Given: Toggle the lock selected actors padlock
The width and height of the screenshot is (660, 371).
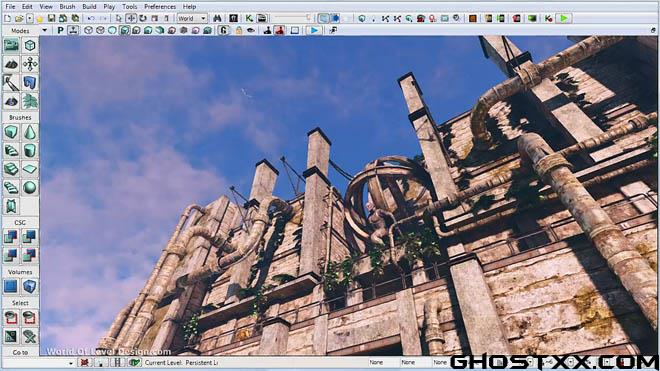Looking at the screenshot, I should (x=239, y=30).
